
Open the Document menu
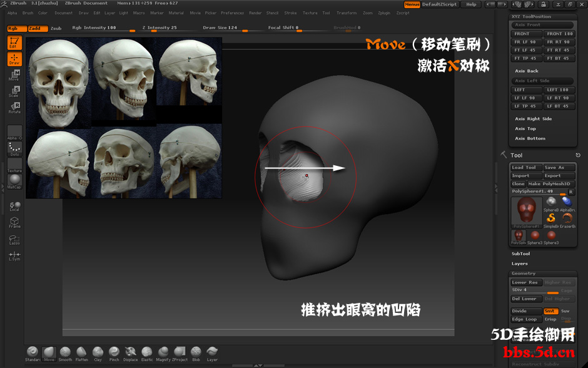[63, 13]
